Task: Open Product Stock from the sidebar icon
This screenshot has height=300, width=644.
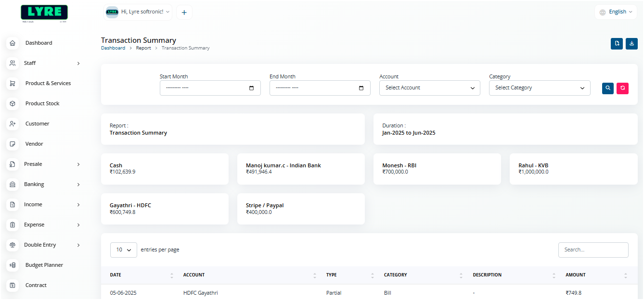Action: (x=13, y=103)
